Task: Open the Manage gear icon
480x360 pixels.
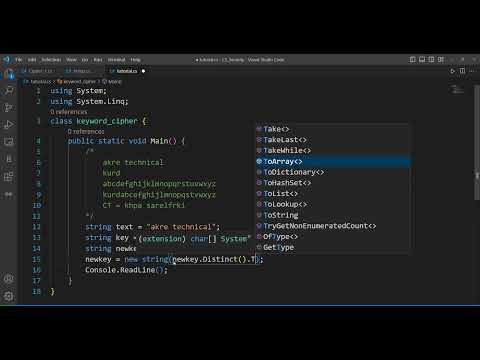Action: [x=9, y=295]
